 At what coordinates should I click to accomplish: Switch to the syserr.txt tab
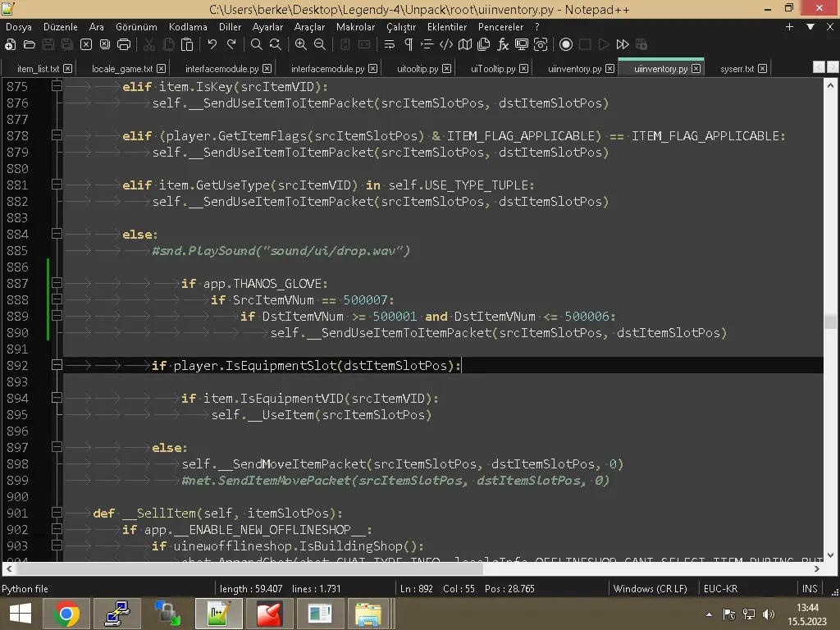[736, 69]
